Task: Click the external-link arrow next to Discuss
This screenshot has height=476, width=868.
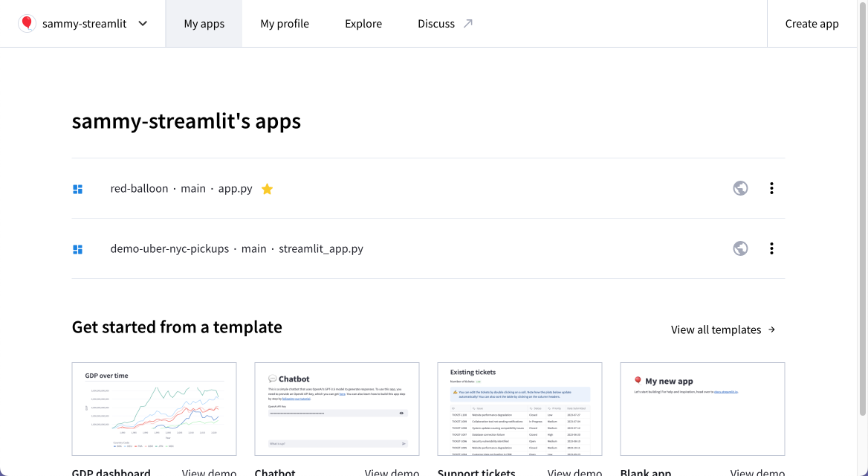Action: (468, 22)
